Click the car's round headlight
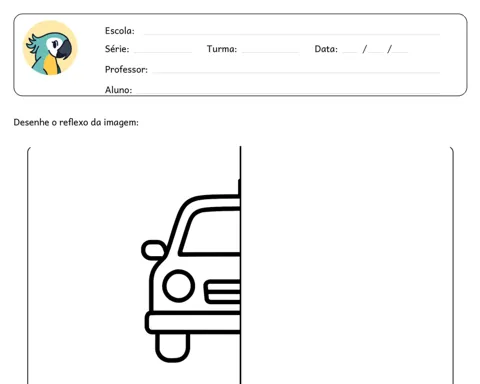The image size is (480, 384). [x=179, y=286]
